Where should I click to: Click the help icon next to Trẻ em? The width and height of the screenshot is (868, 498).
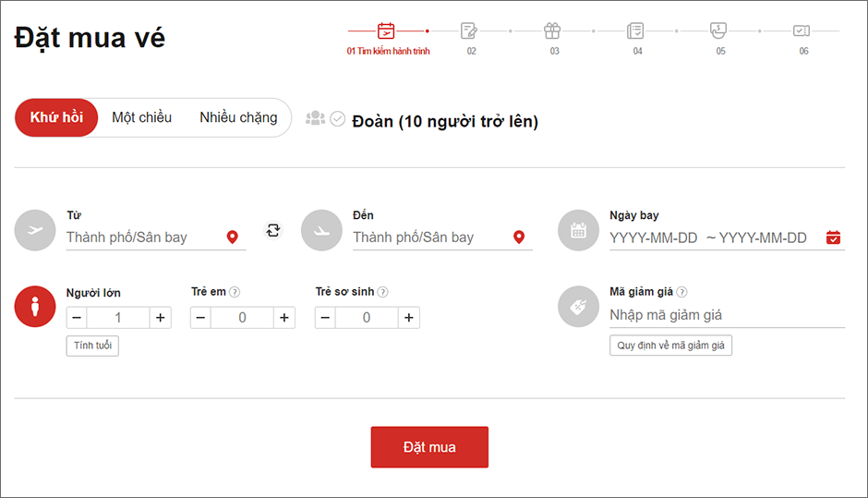235,292
